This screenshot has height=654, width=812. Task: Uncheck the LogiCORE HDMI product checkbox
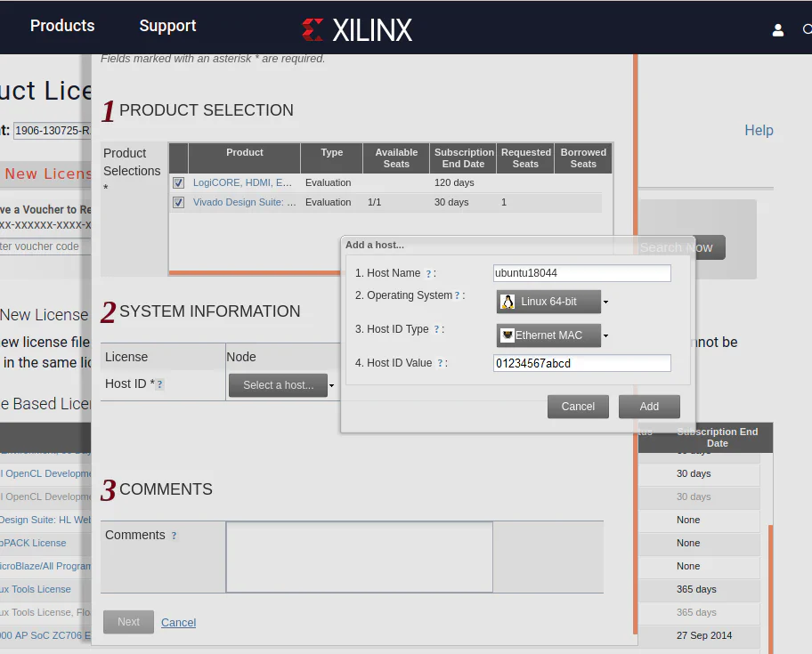pos(178,182)
